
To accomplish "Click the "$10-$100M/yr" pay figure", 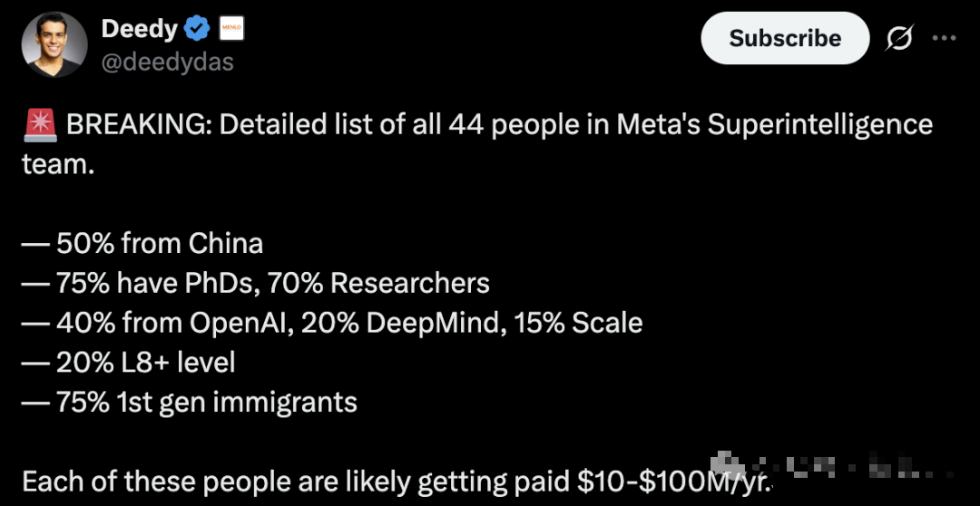I will click(x=671, y=482).
